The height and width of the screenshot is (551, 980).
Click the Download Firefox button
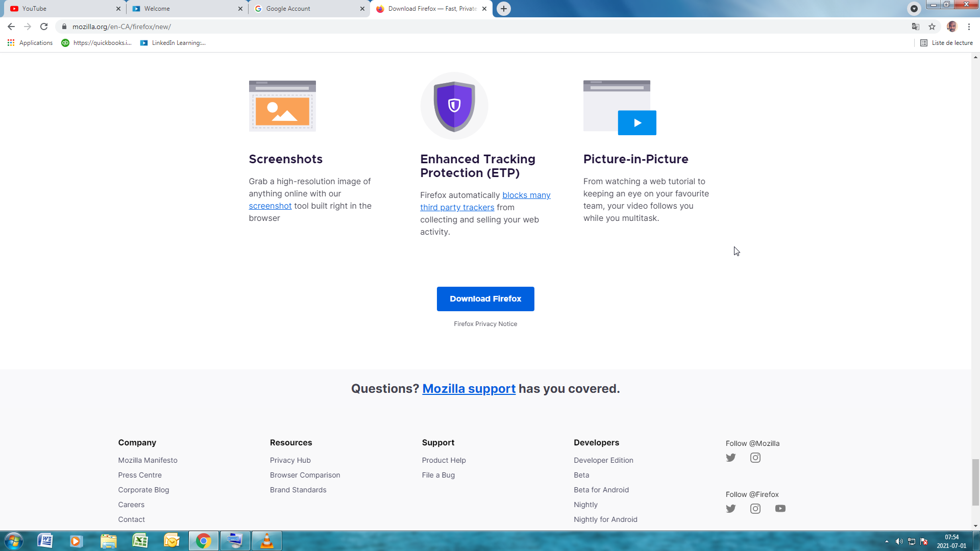(x=485, y=299)
